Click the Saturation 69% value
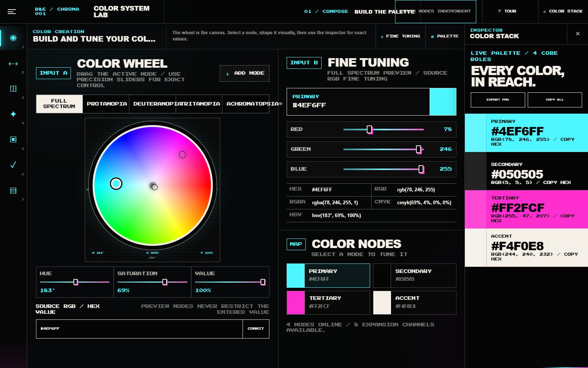This screenshot has height=368, width=588. [x=123, y=290]
